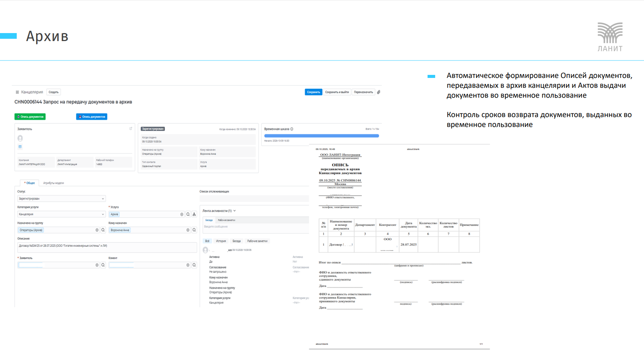Select the История filter in activity feed
The image size is (644, 360).
pyautogui.click(x=221, y=241)
